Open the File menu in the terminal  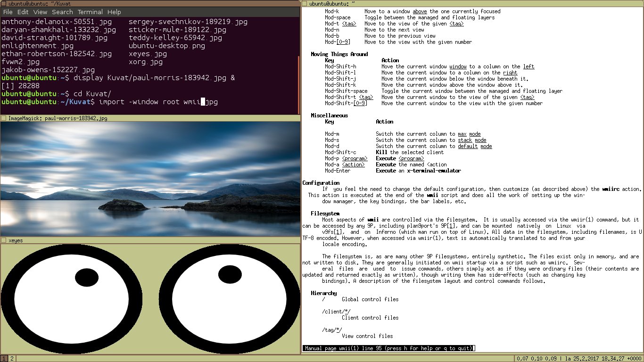[8, 12]
